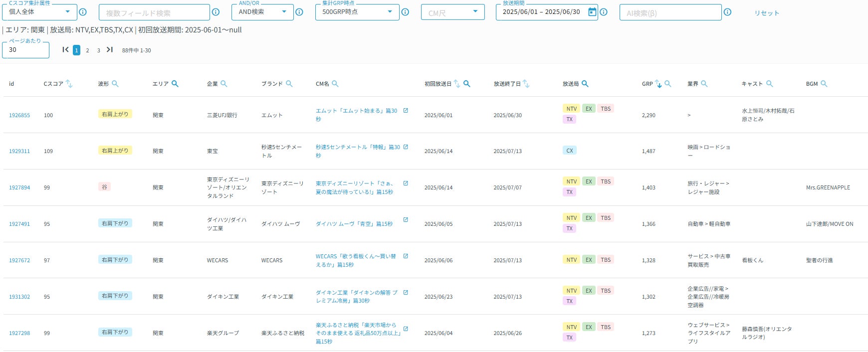This screenshot has width=868, height=352.
Task: Open calendar icon in 放送期間 field
Action: 592,12
